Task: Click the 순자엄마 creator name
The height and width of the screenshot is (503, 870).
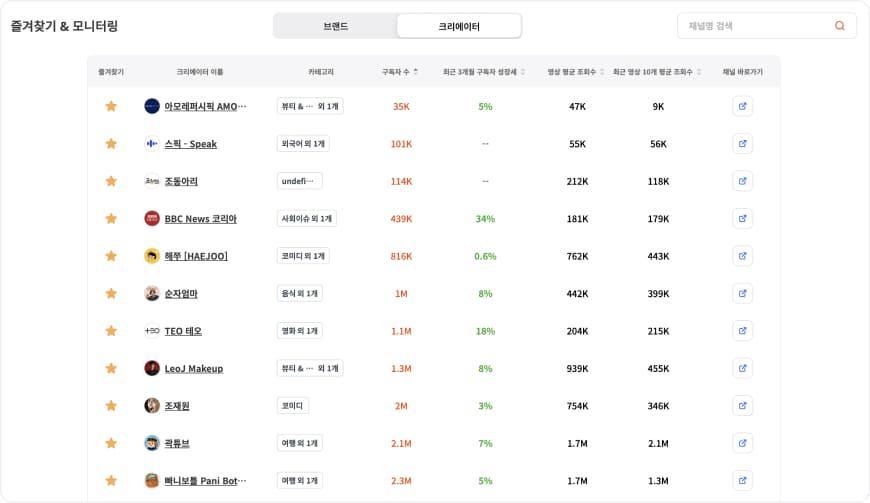Action: click(x=181, y=294)
